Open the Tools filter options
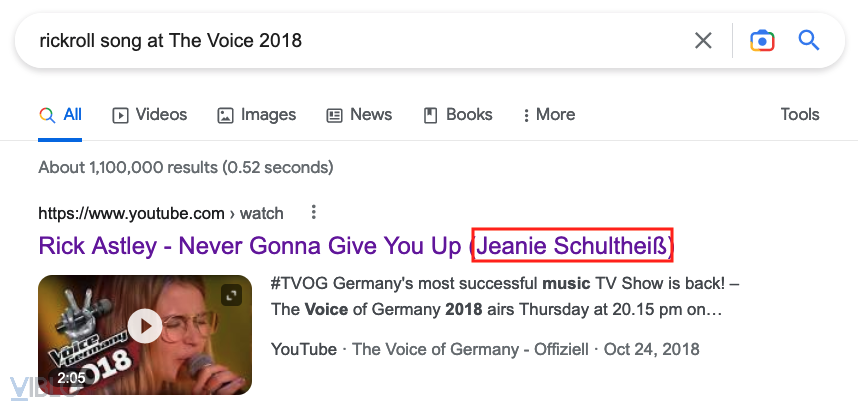 [x=799, y=115]
